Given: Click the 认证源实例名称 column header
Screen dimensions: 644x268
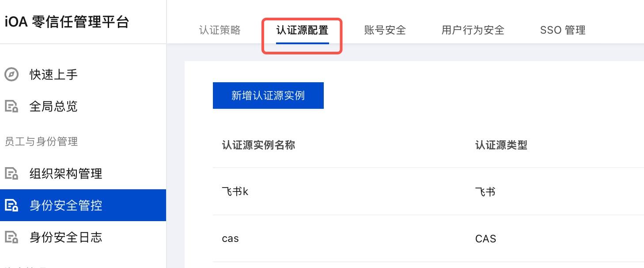Looking at the screenshot, I should [258, 145].
